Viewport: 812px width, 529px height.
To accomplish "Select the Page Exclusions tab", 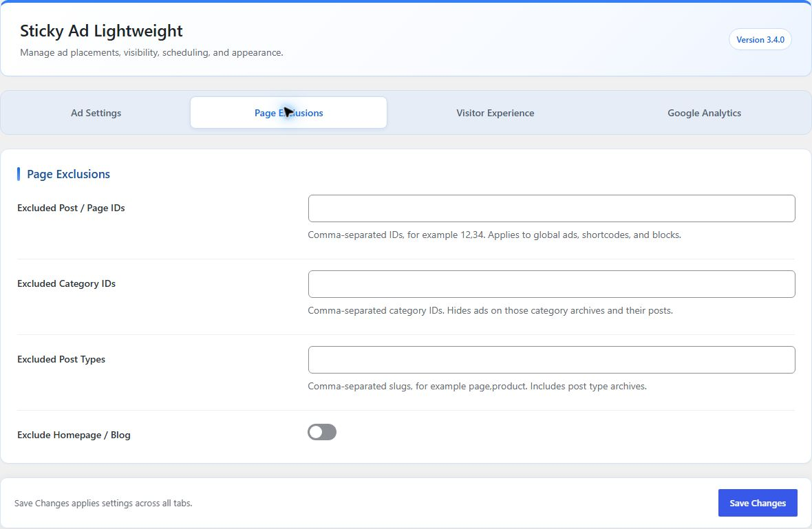I will pos(288,113).
